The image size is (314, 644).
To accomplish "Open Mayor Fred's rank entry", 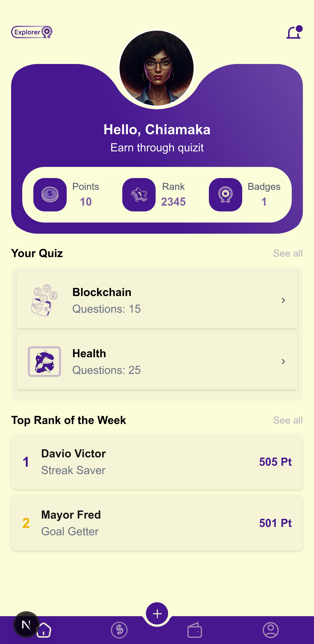I will click(157, 523).
